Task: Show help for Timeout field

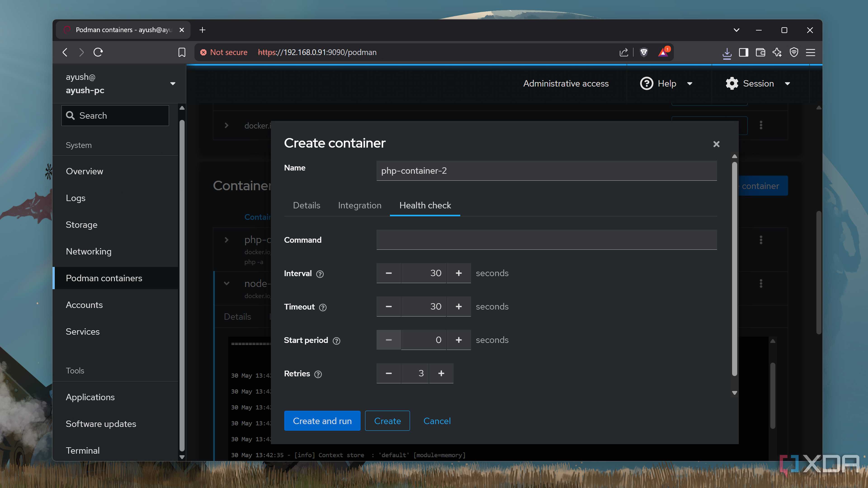Action: point(323,307)
